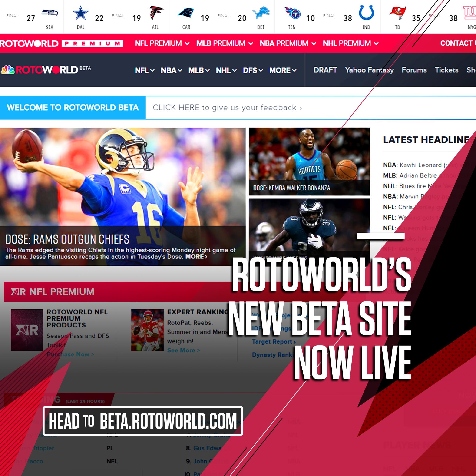The image size is (476, 476).
Task: Go to the Forums nav item
Action: (x=414, y=70)
